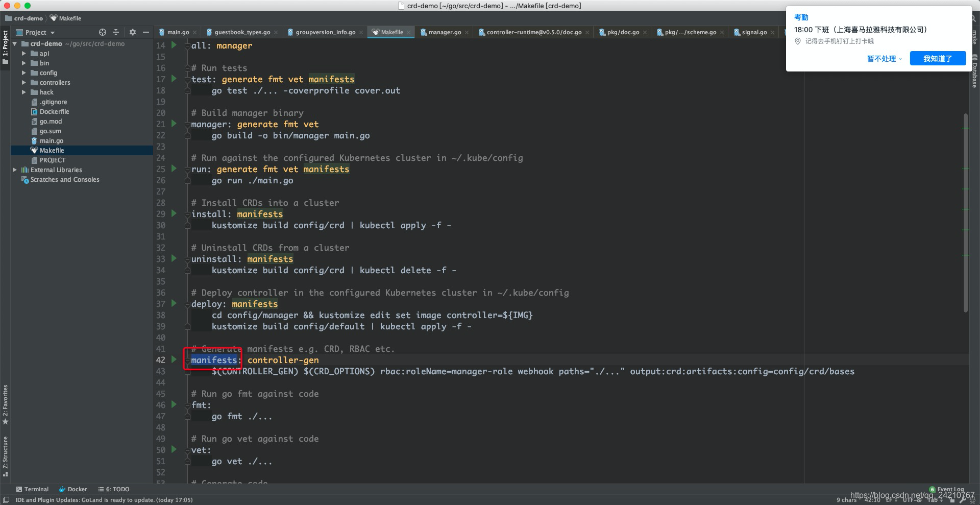Select go.mod in project tree
The width and height of the screenshot is (980, 505).
(x=51, y=122)
